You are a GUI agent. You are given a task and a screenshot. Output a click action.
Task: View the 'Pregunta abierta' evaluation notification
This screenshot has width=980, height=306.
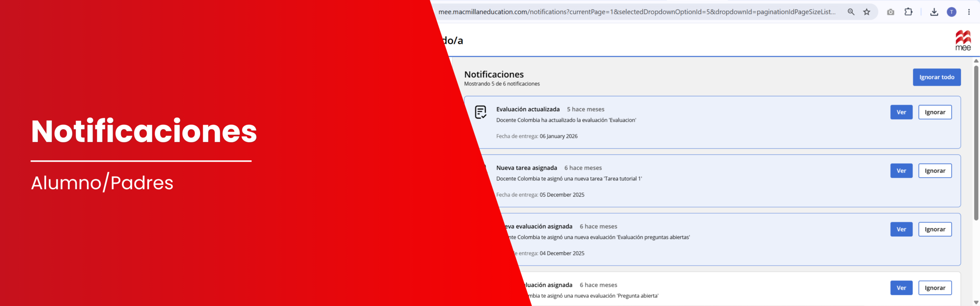pyautogui.click(x=902, y=288)
